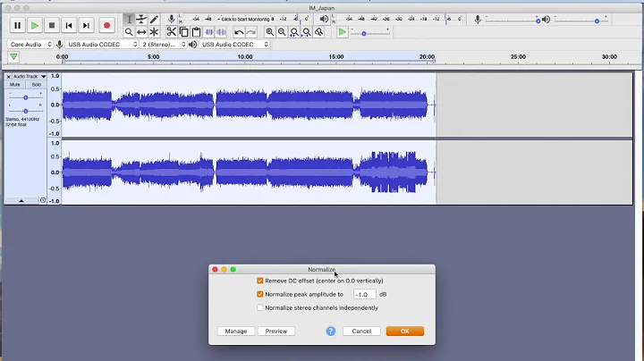Click to start monitoring in recording meter
The width and height of the screenshot is (644, 361).
(246, 19)
